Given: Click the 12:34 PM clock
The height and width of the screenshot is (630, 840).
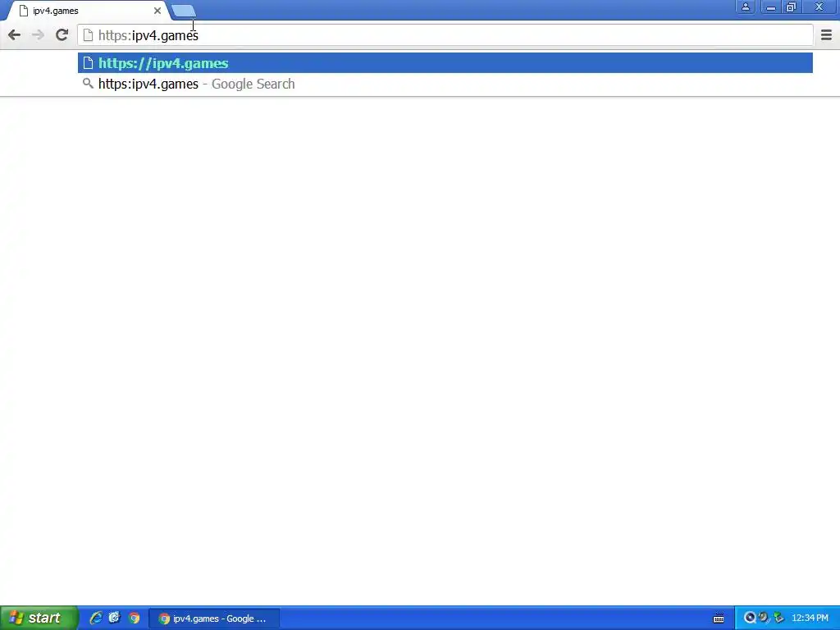Looking at the screenshot, I should 810,619.
